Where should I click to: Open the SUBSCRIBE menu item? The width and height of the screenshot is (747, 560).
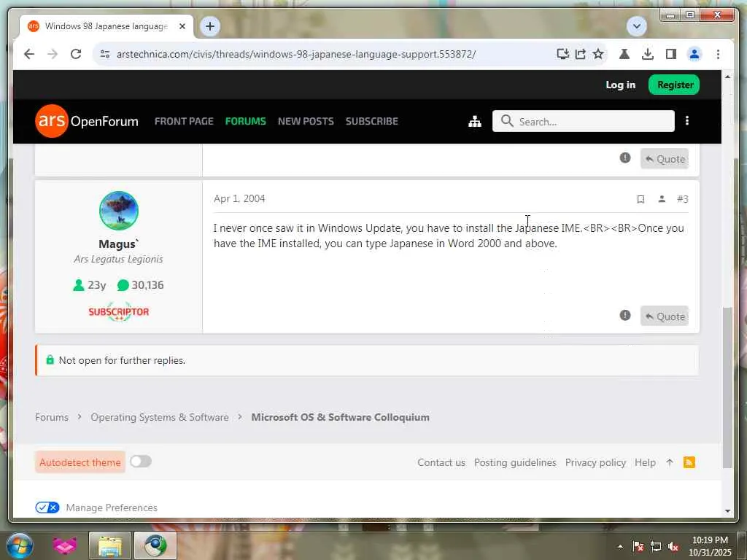(371, 122)
